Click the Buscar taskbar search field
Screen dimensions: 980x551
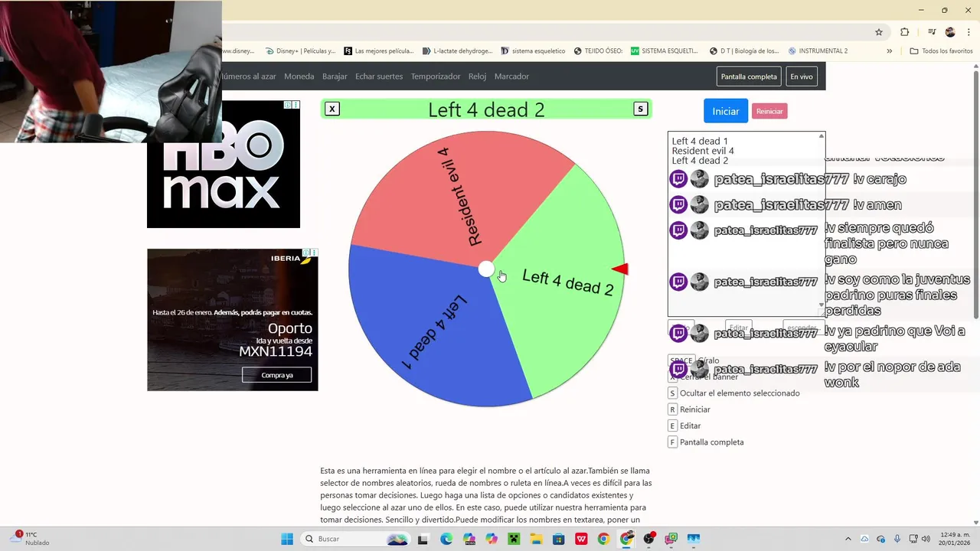[x=357, y=539]
